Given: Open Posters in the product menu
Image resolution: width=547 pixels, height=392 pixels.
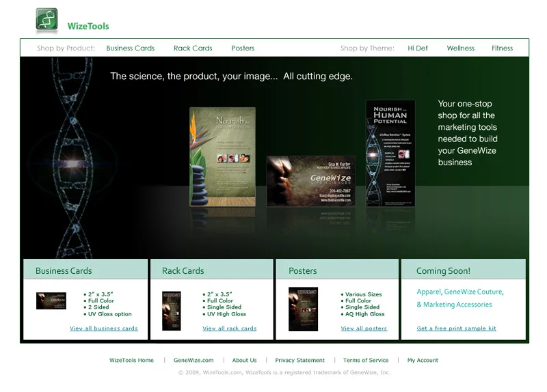Looking at the screenshot, I should pos(243,48).
